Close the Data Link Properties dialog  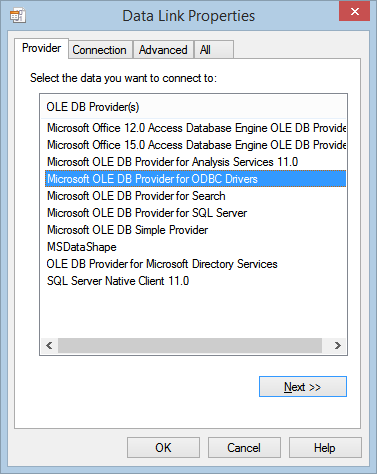pos(355,11)
